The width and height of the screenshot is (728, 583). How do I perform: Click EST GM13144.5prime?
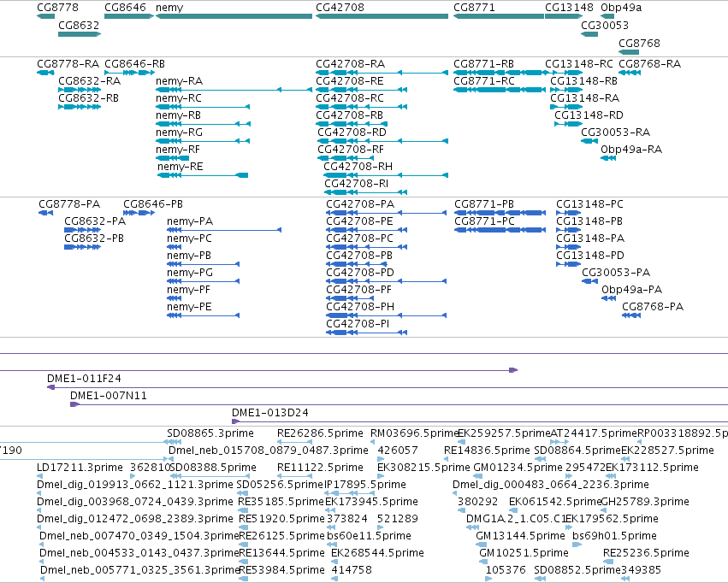pyautogui.click(x=520, y=536)
